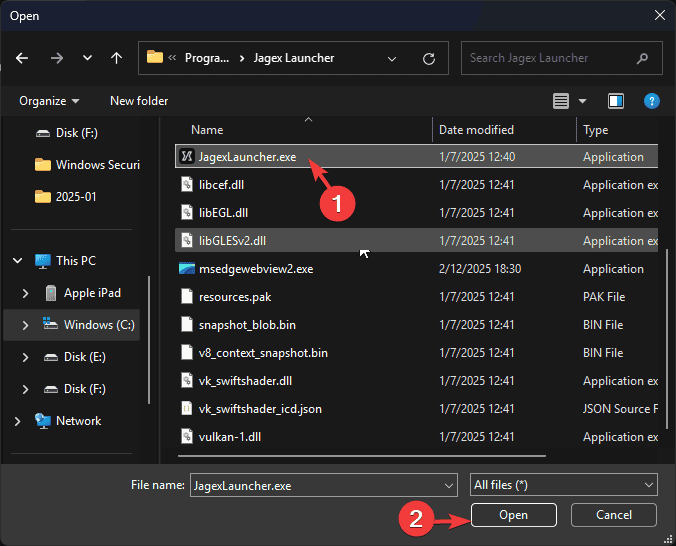Sort by the Name column header
Image resolution: width=676 pixels, height=546 pixels.
pyautogui.click(x=207, y=130)
